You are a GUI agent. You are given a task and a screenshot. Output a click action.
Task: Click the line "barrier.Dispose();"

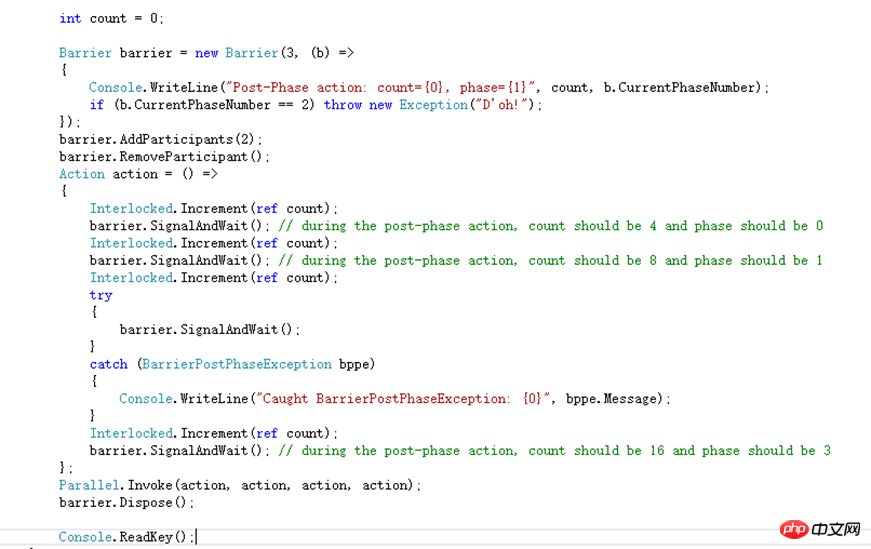(x=127, y=503)
